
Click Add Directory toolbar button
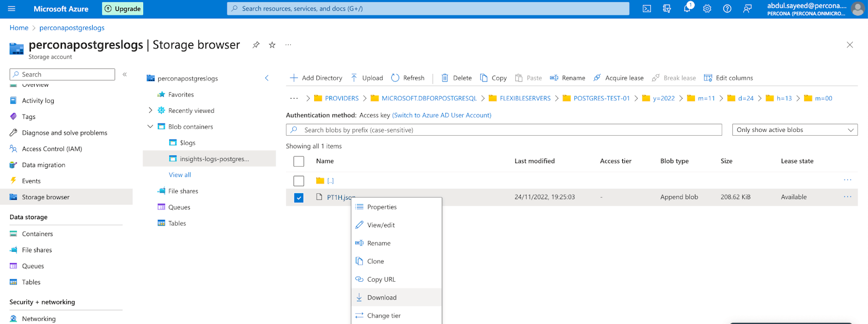point(316,78)
